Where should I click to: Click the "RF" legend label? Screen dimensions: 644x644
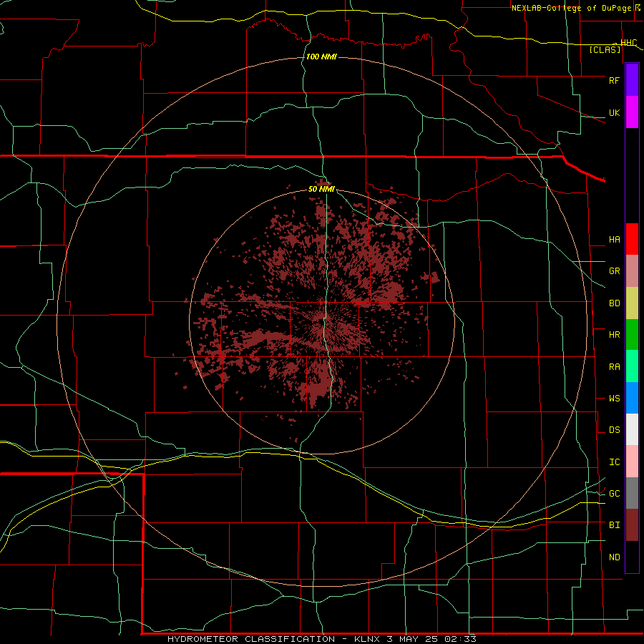coord(614,80)
